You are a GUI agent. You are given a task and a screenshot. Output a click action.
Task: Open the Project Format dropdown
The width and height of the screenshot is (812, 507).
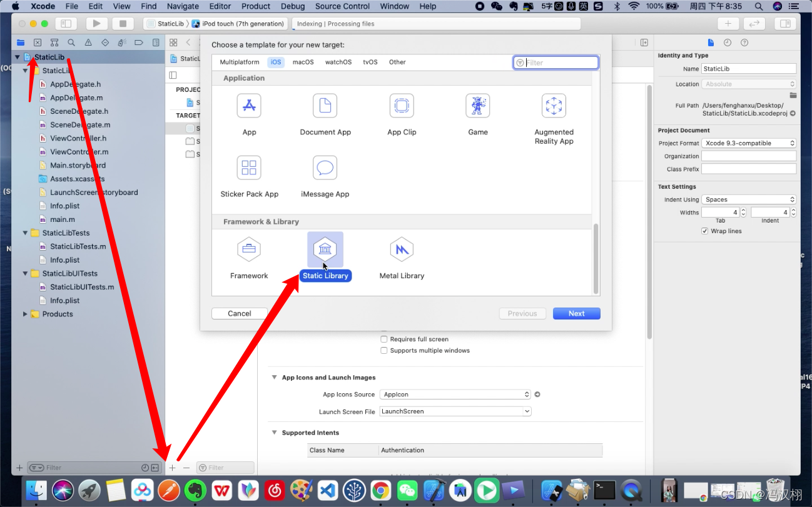click(749, 143)
